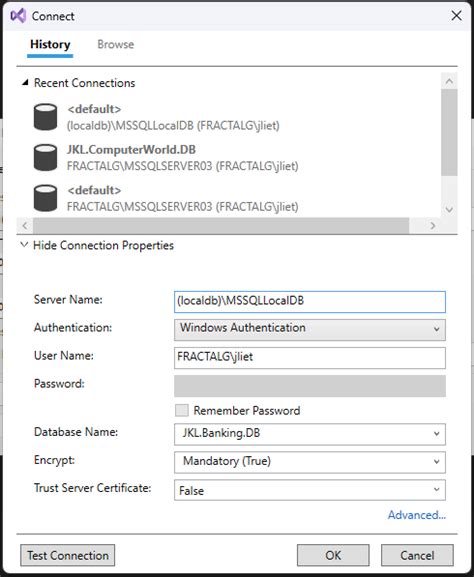Click the disabled Password field

(310, 386)
